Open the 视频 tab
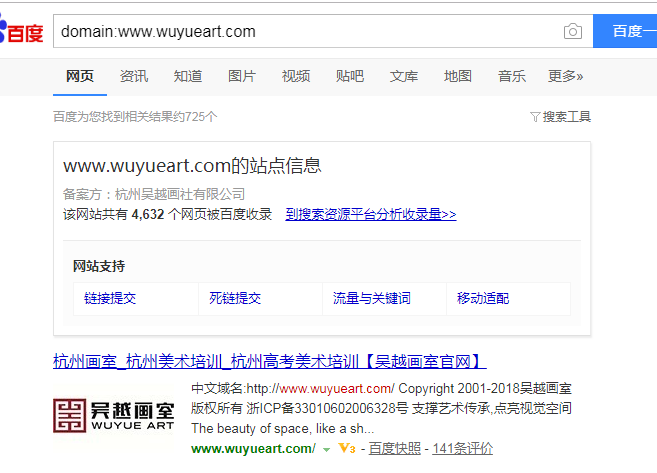The height and width of the screenshot is (473, 657). (x=296, y=76)
